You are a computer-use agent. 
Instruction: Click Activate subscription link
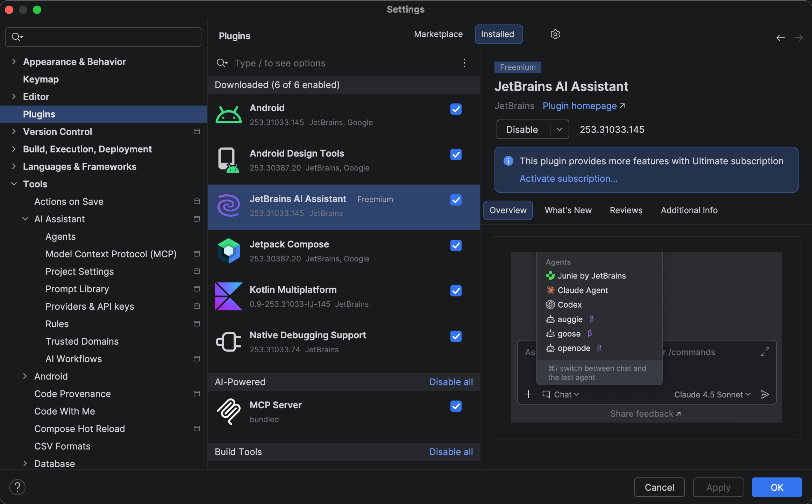(569, 179)
